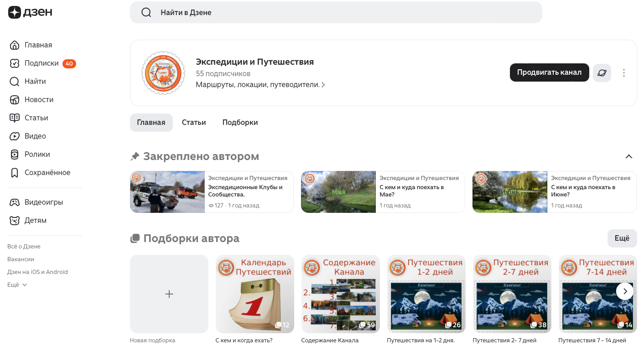Image resolution: width=644 pixels, height=356 pixels.
Task: Click the Ещё button in Подборки автора
Action: pyautogui.click(x=622, y=238)
